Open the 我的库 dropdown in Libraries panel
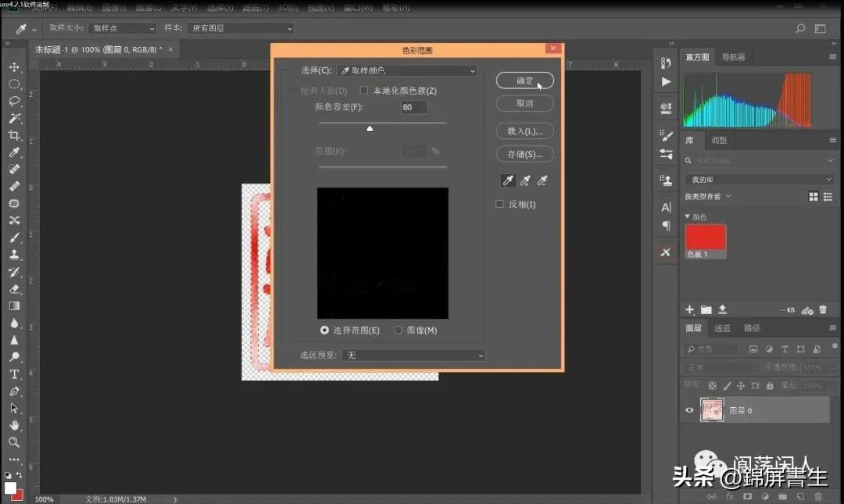Screen dimensions: 844x504 pyautogui.click(x=758, y=179)
